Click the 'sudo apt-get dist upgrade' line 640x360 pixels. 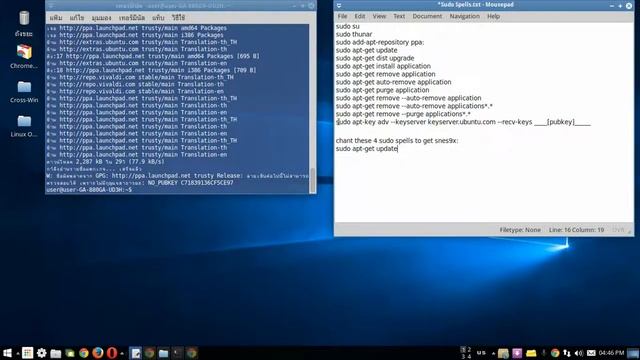375,58
